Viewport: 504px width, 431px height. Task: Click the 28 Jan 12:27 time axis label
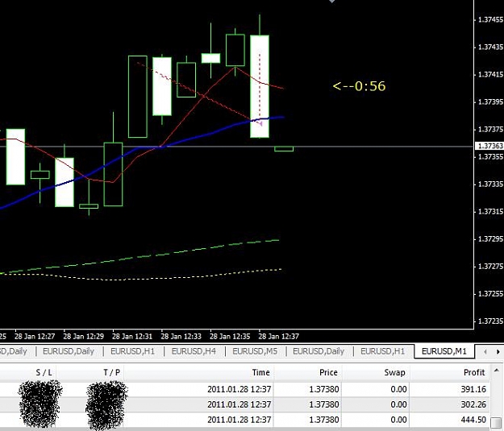(35, 336)
